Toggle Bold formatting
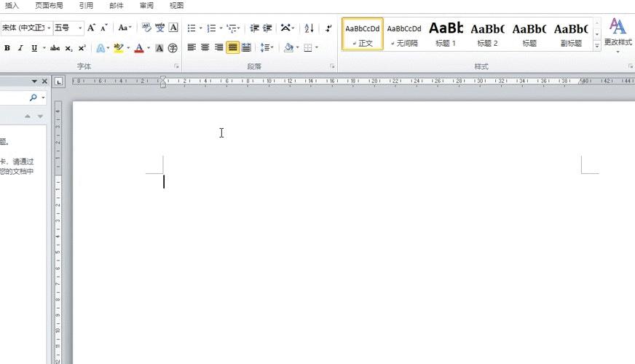This screenshot has width=635, height=364. [x=7, y=48]
